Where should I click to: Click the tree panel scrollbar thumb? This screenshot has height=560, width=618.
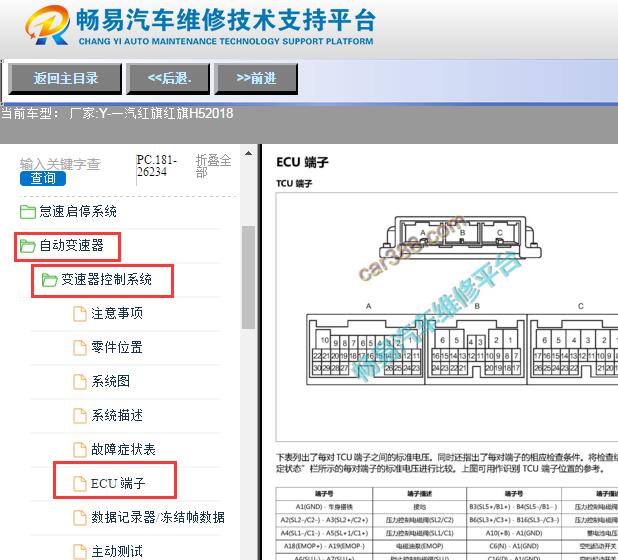click(x=248, y=277)
